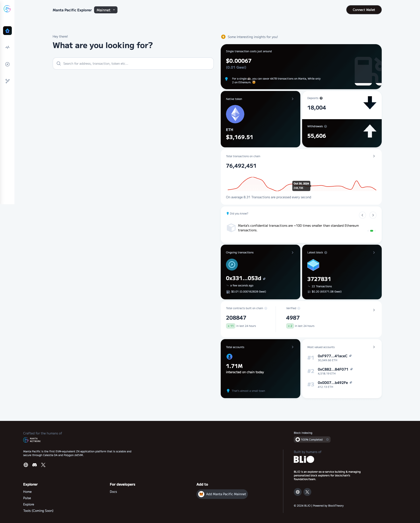Click the ongoing transactions spinner icon
Image resolution: width=420 pixels, height=523 pixels.
click(x=231, y=265)
